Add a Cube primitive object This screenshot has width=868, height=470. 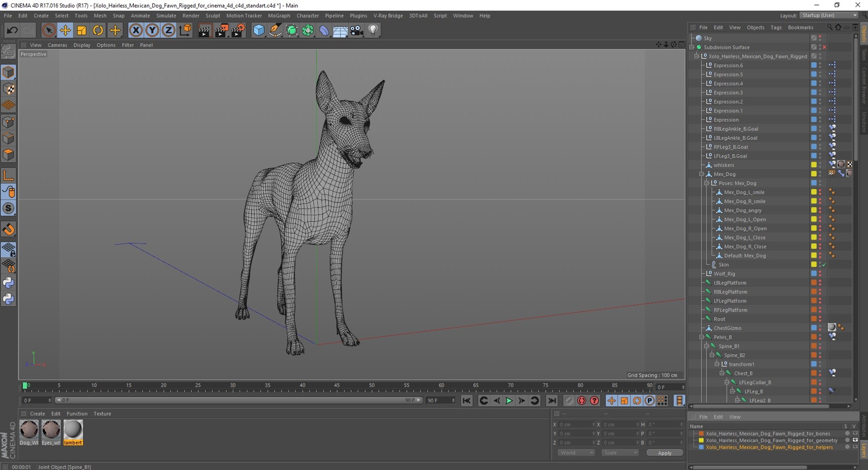259,30
